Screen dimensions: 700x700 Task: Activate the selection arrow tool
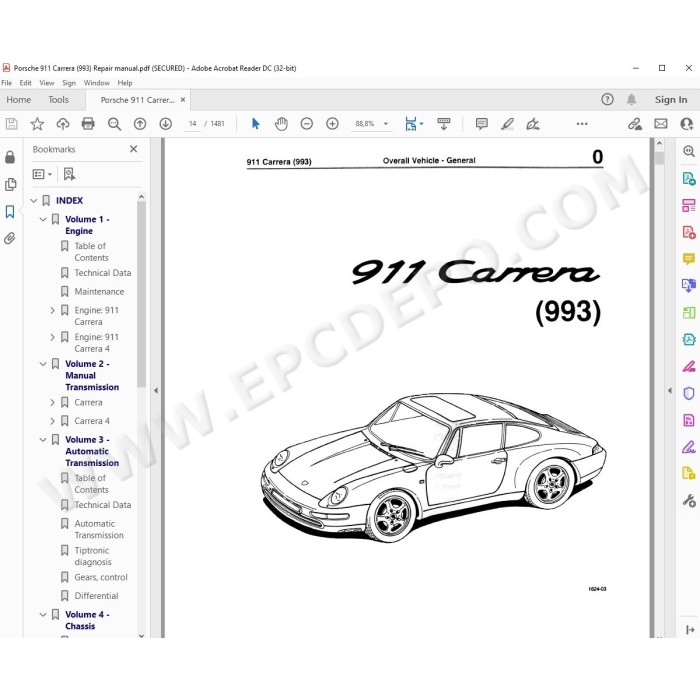[255, 124]
